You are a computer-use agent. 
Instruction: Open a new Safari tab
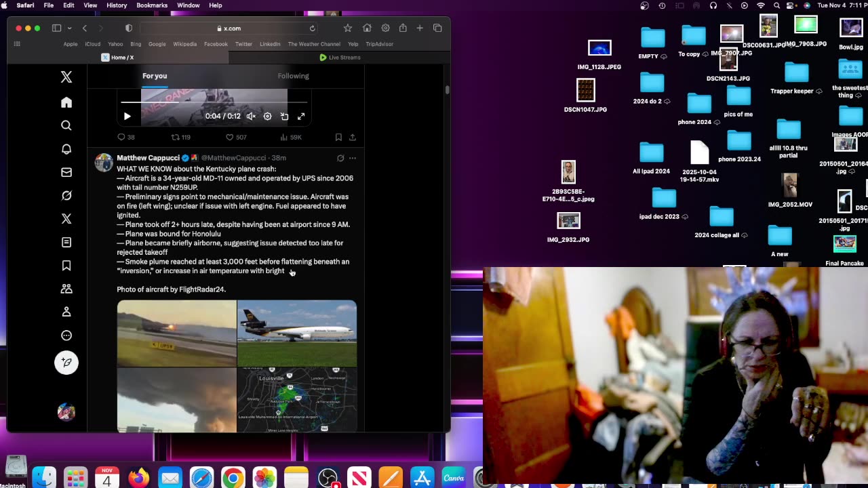click(420, 28)
